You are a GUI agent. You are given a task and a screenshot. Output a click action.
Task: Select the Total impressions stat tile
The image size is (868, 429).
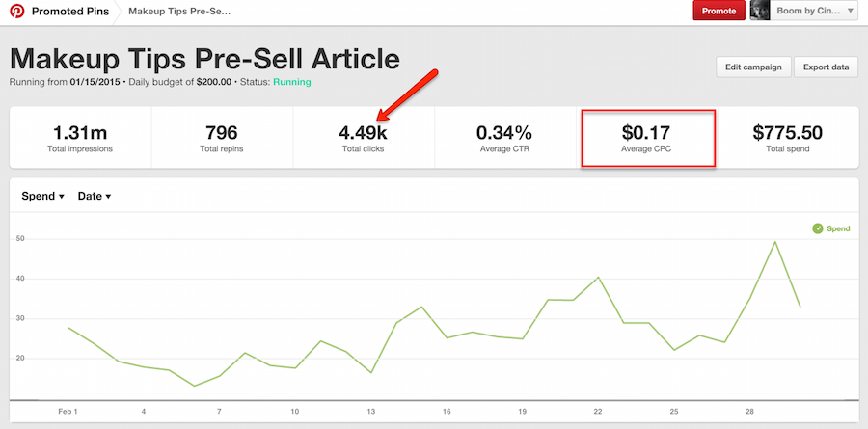click(80, 137)
